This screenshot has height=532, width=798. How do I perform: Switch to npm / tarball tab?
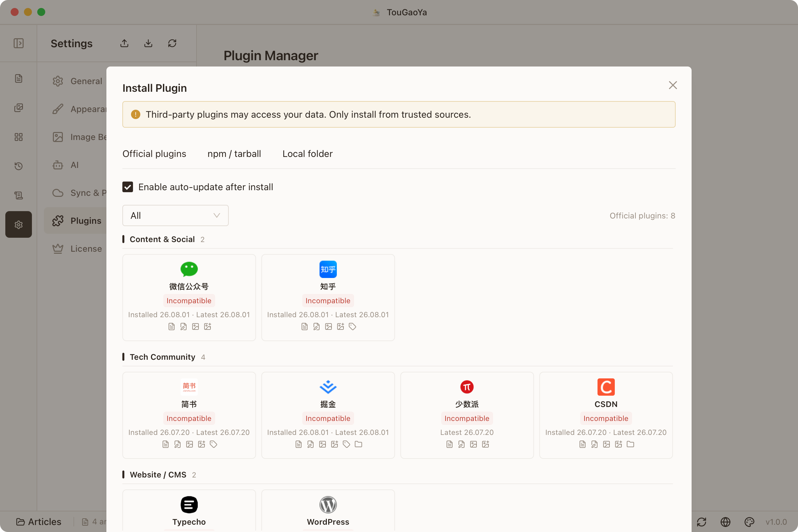234,154
